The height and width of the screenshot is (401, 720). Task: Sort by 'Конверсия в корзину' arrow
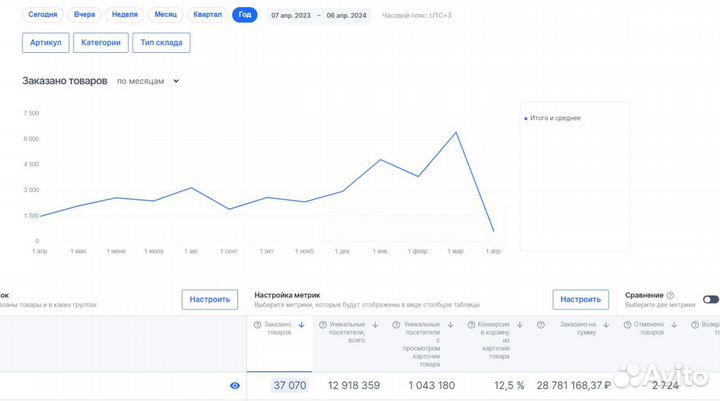pyautogui.click(x=518, y=324)
